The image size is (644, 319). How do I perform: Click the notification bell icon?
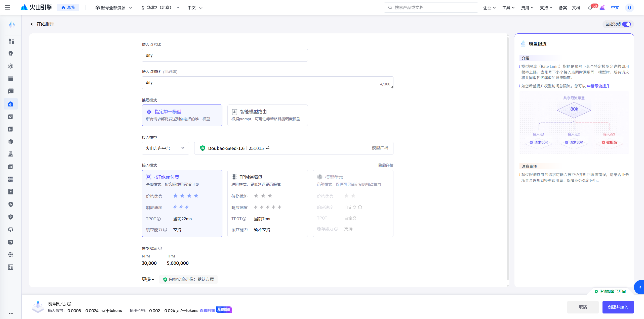tap(590, 8)
